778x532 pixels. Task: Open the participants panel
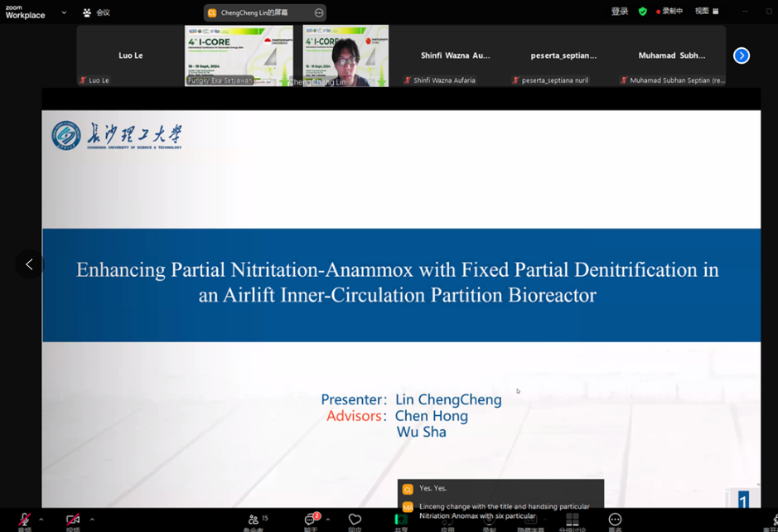254,520
